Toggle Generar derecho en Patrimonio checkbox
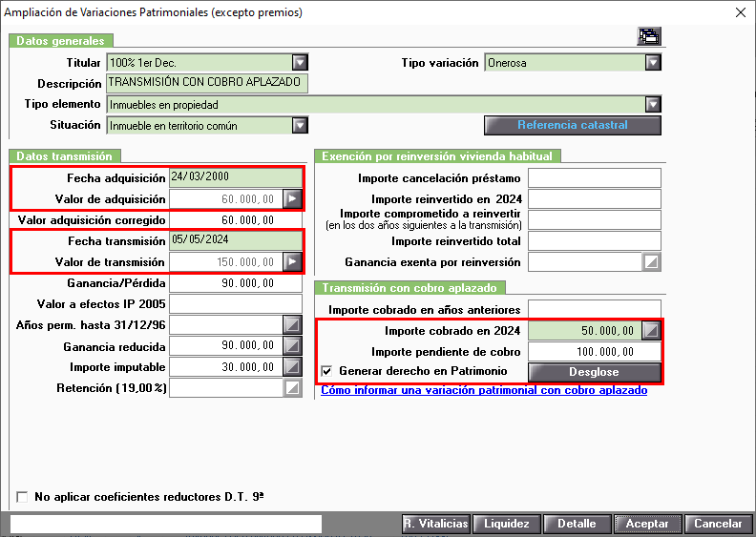Screen dimensions: 756x537 pos(326,371)
